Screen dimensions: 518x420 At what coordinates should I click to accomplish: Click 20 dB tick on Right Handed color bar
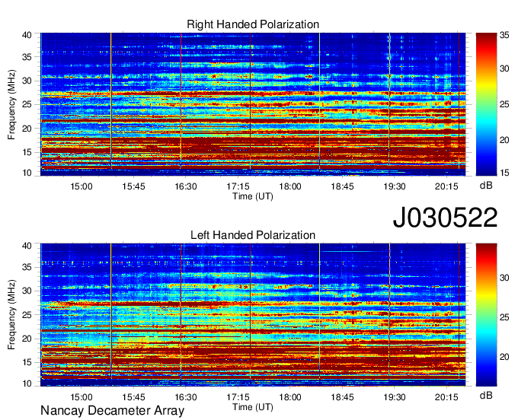tap(504, 140)
